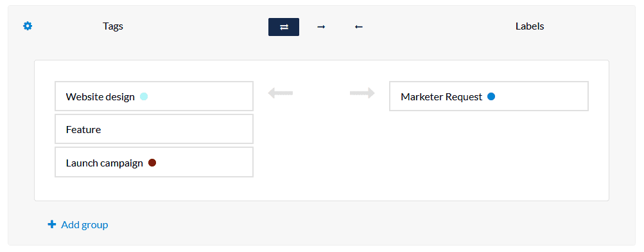The width and height of the screenshot is (644, 252).
Task: Click the Tags column header
Action: pyautogui.click(x=113, y=26)
